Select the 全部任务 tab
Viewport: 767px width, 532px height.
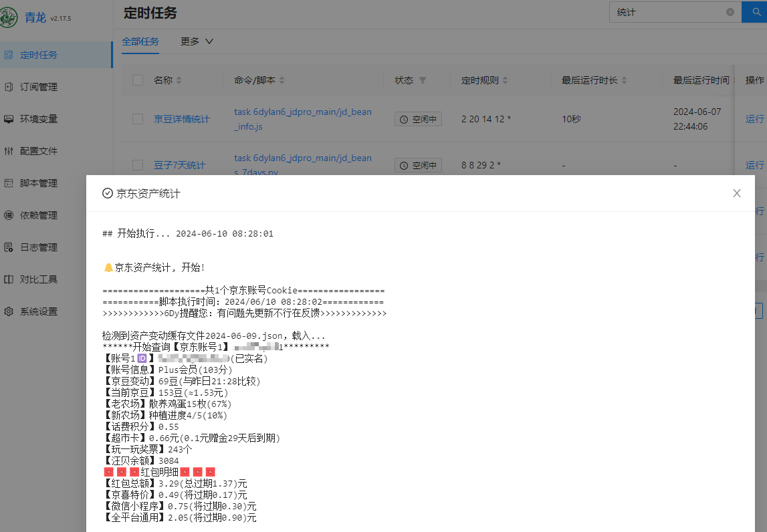click(140, 41)
